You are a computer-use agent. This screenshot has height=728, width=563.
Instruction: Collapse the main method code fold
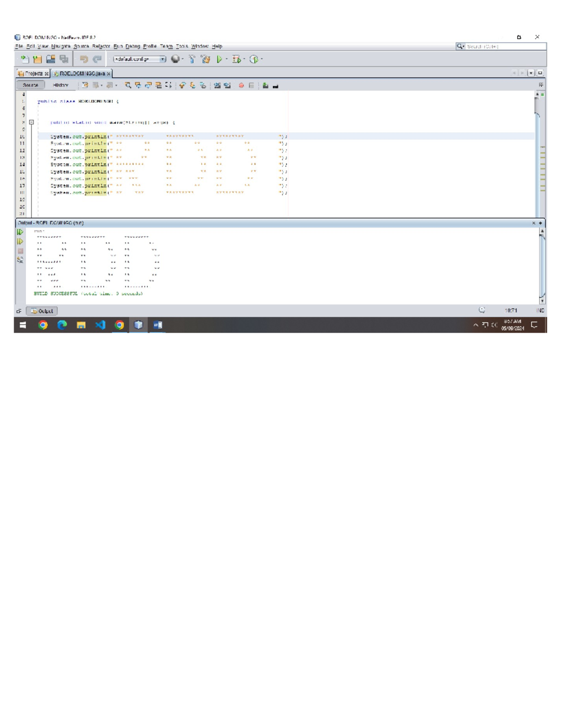pos(31,121)
